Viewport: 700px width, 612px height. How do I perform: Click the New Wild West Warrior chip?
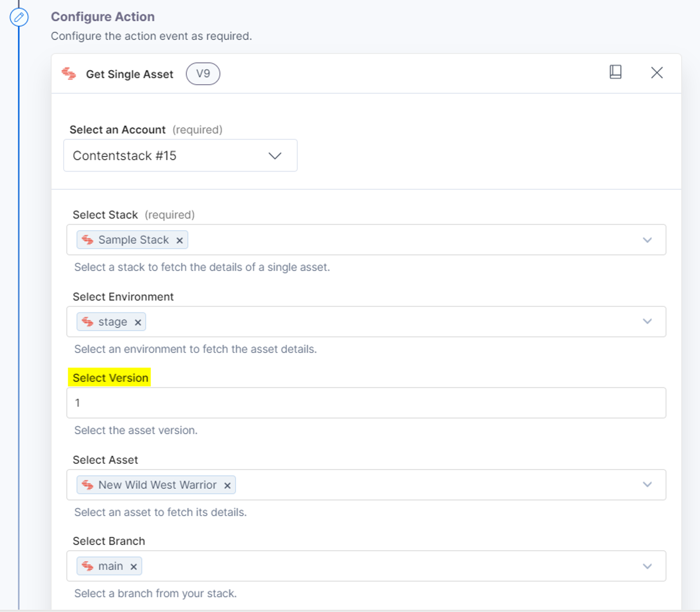(156, 485)
